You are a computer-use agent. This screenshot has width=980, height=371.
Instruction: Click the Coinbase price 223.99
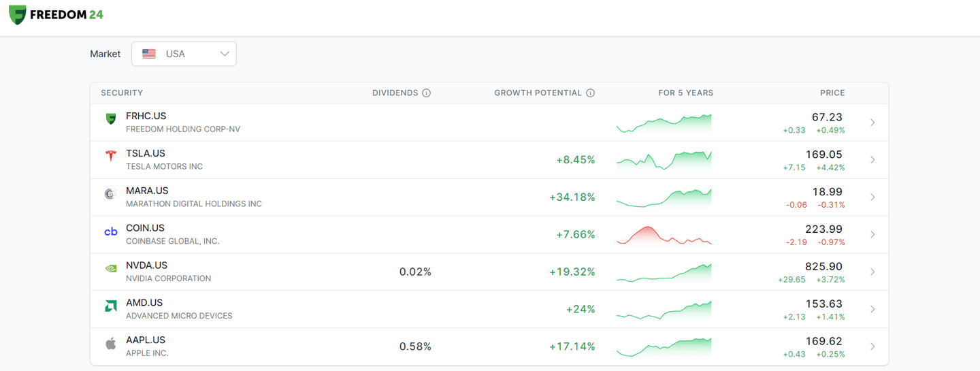coord(824,229)
